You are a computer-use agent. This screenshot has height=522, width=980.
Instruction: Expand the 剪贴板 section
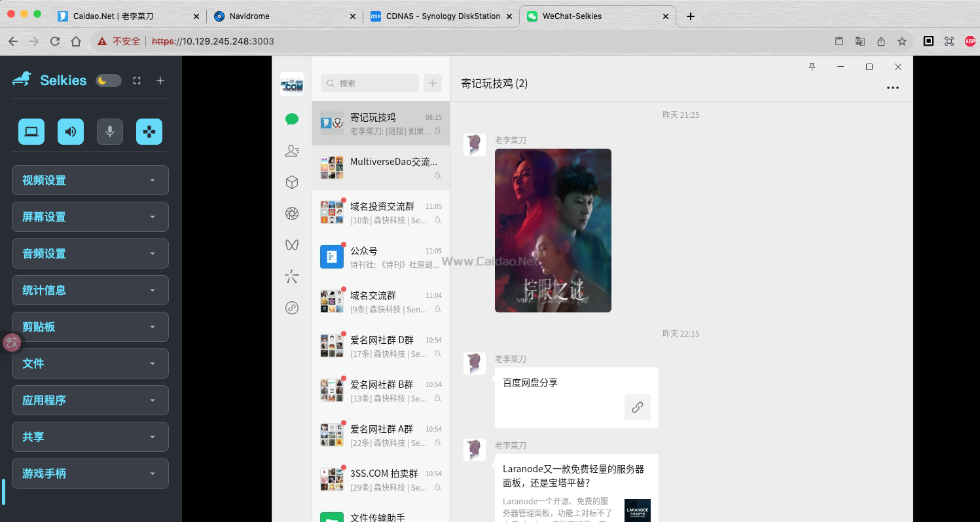coord(90,327)
